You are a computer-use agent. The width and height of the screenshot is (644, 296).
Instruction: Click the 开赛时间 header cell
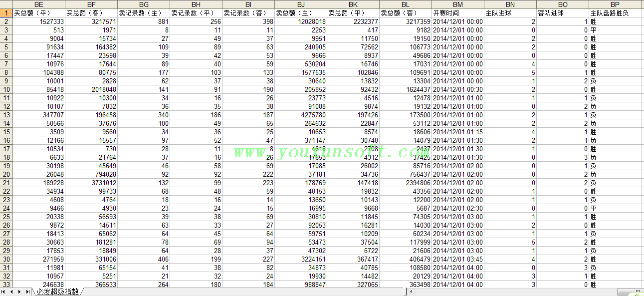[458, 13]
